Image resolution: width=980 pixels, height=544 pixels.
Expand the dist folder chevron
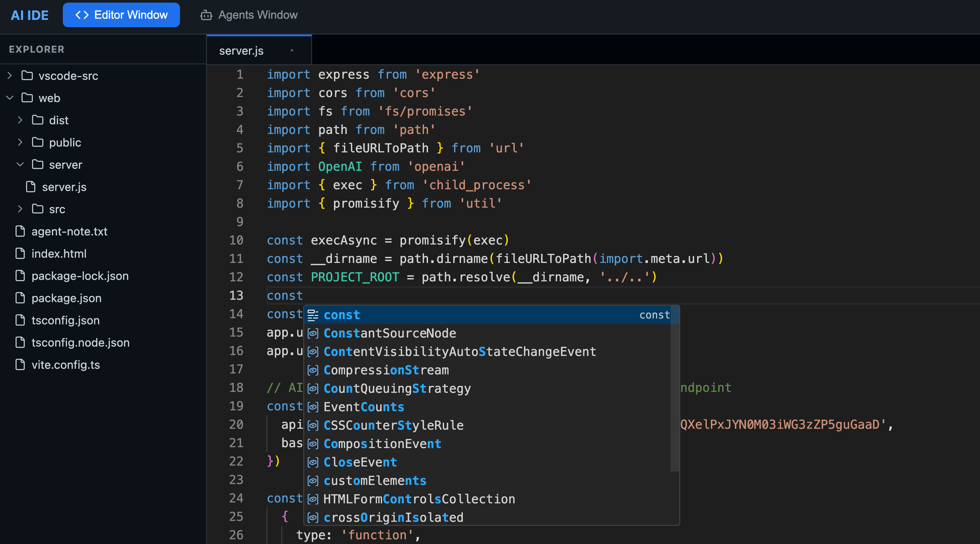(x=20, y=120)
